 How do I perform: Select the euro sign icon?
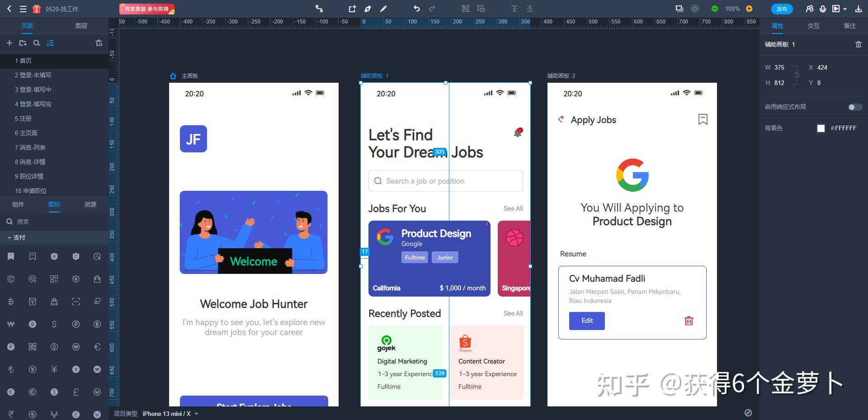pos(97,347)
